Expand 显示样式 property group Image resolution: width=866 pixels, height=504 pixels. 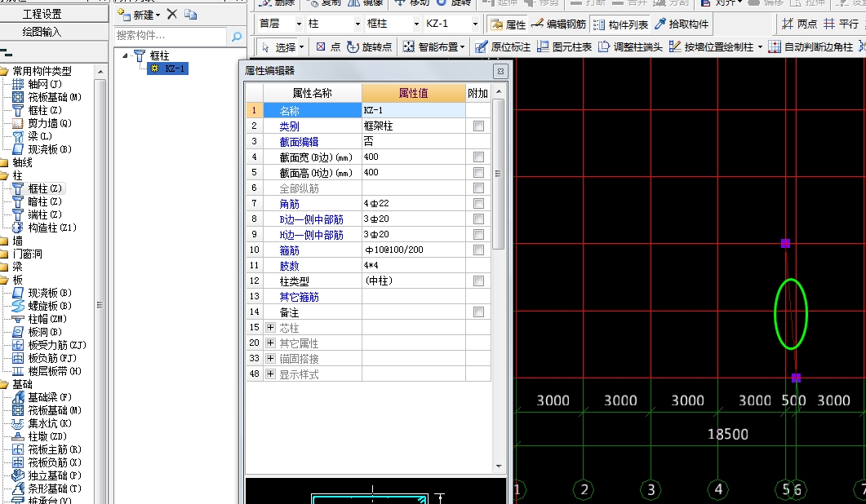click(x=270, y=374)
